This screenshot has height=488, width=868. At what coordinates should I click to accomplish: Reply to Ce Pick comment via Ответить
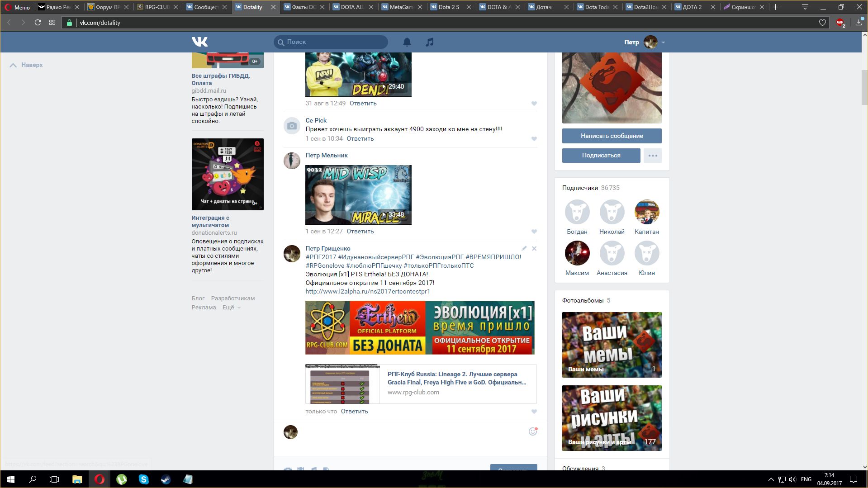click(x=360, y=139)
